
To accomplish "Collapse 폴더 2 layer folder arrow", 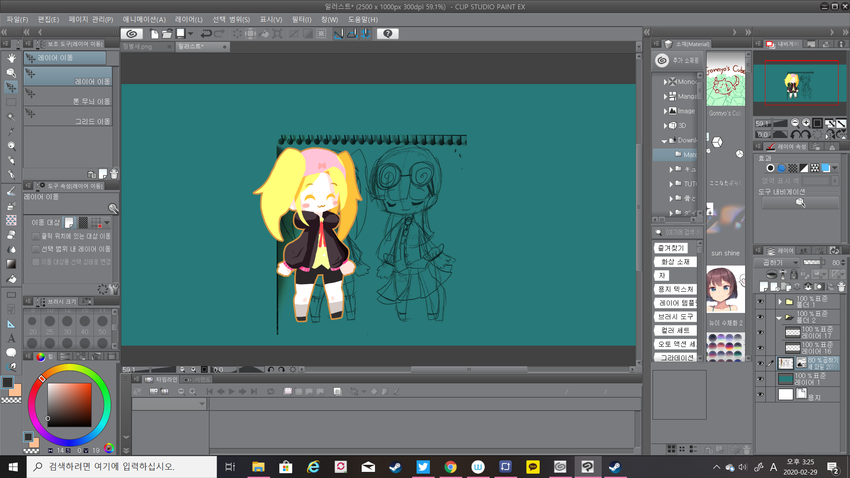I will pos(780,317).
